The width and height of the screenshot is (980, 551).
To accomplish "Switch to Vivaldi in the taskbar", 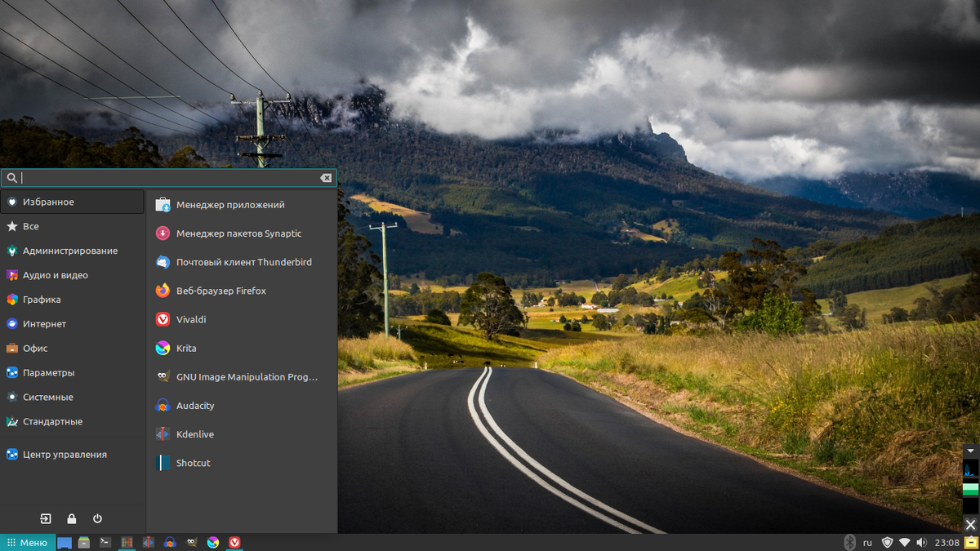I will pyautogui.click(x=234, y=542).
